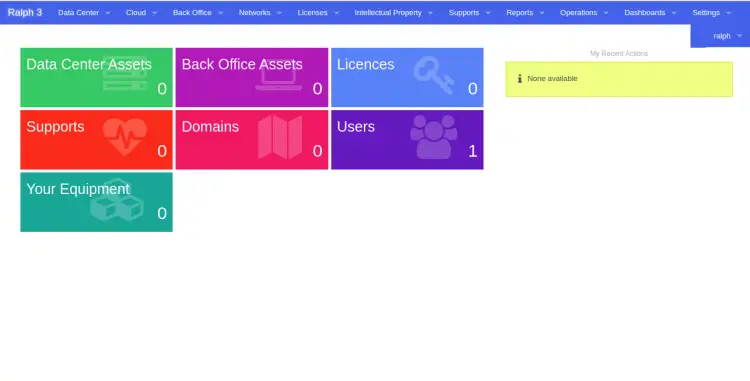Click the heartbeat icon on Supports tile
The image size is (750, 381).
tap(125, 137)
